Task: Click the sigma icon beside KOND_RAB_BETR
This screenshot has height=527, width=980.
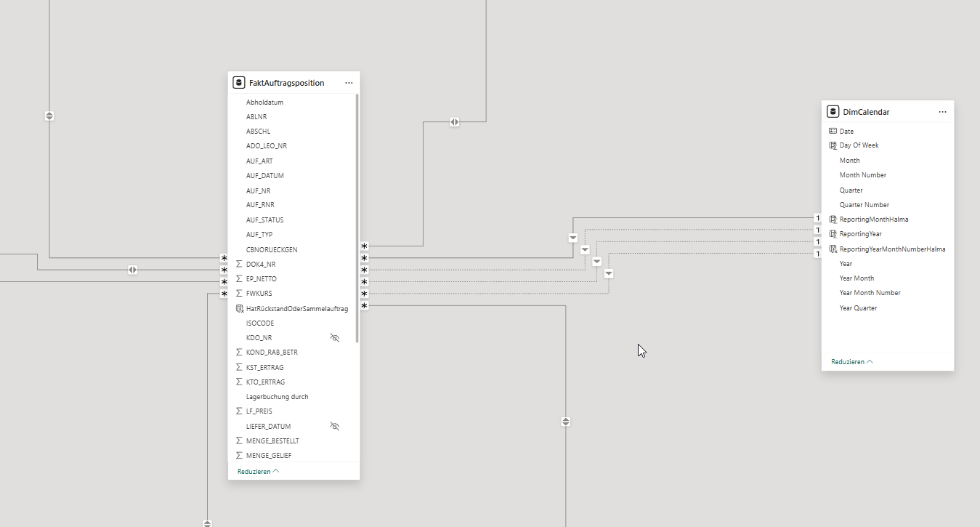Action: (x=239, y=352)
